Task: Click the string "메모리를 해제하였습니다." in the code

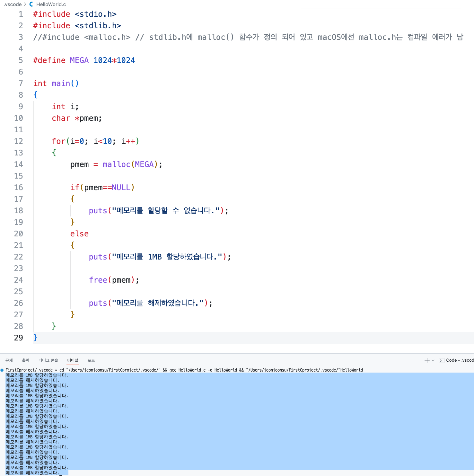Action: (158, 303)
